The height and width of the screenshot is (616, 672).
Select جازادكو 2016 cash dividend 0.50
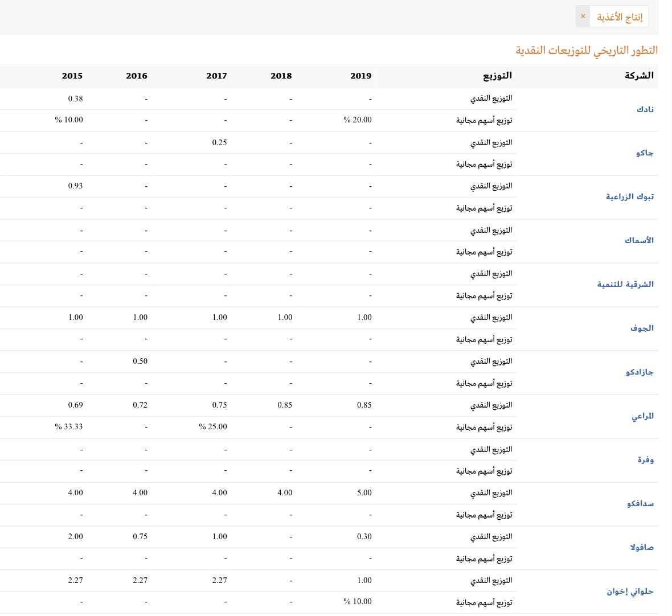(x=140, y=361)
